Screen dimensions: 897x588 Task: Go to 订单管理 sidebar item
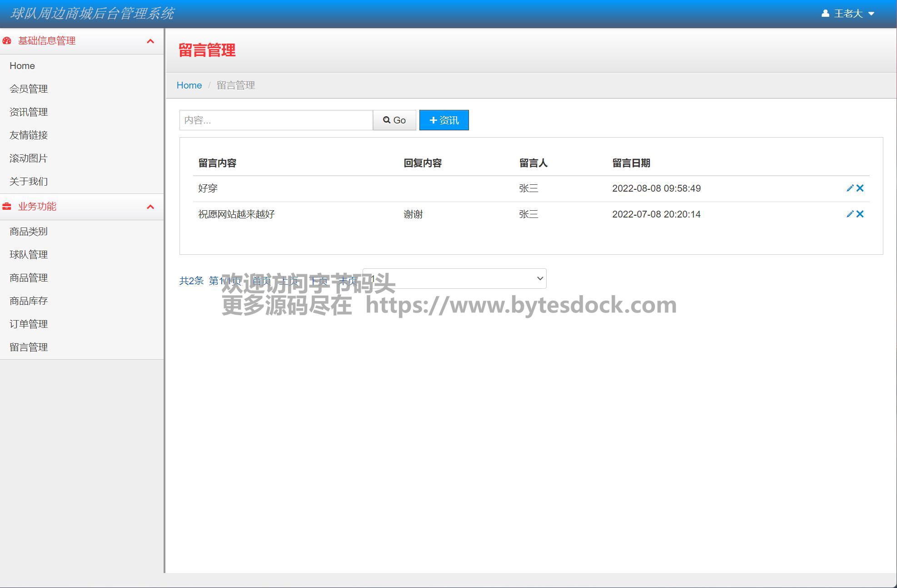[29, 324]
